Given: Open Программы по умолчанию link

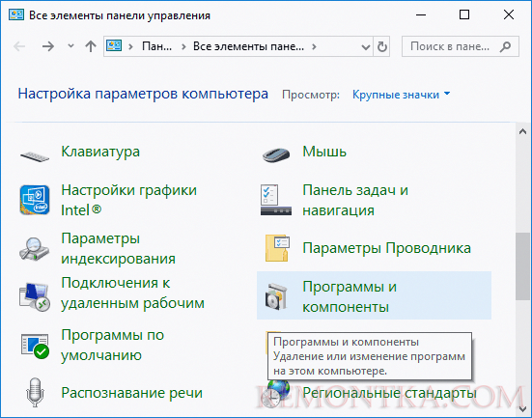Looking at the screenshot, I should 113,345.
